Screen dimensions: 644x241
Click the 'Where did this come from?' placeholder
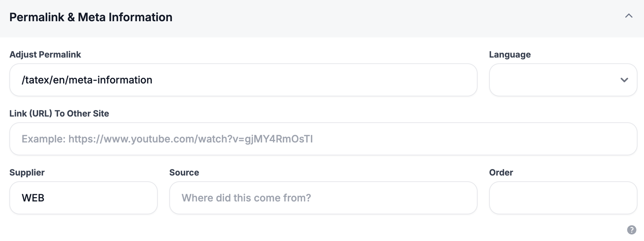point(246,198)
